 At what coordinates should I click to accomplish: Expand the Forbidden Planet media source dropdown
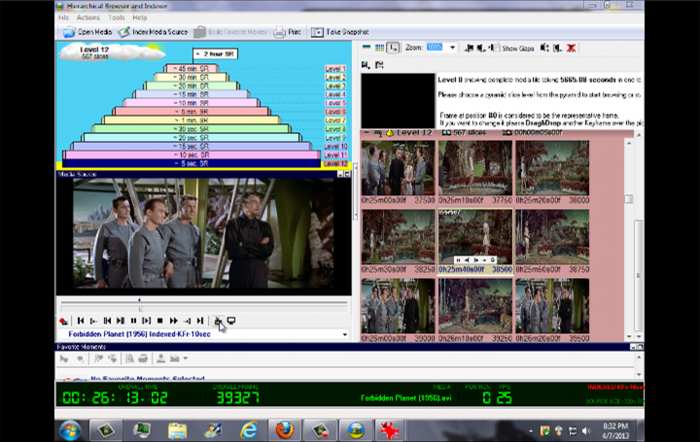click(x=345, y=334)
